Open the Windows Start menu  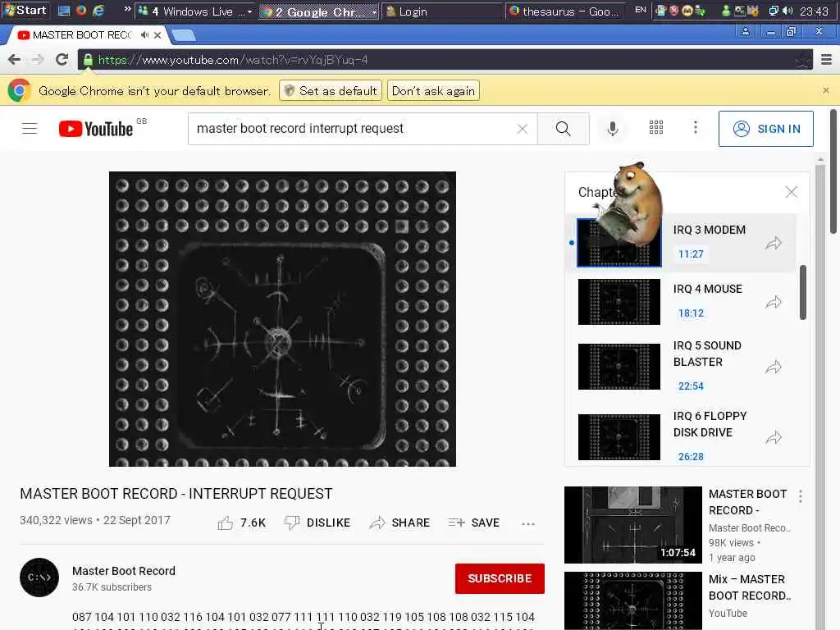25,10
